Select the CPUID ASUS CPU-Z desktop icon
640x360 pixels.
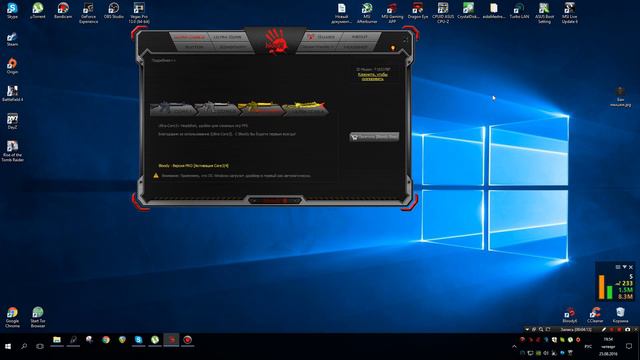(443, 13)
